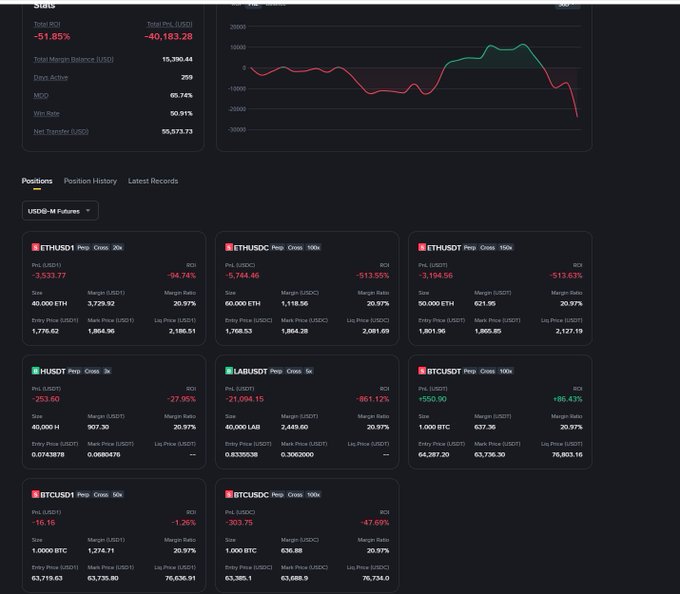This screenshot has height=594, width=680.
Task: Open the HUSDT position title
Action: (x=53, y=371)
